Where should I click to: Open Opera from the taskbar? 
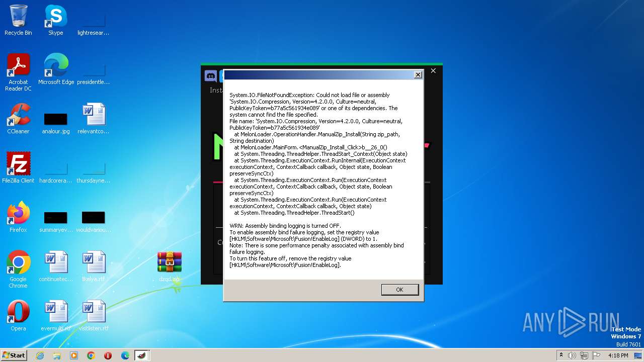tap(108, 355)
